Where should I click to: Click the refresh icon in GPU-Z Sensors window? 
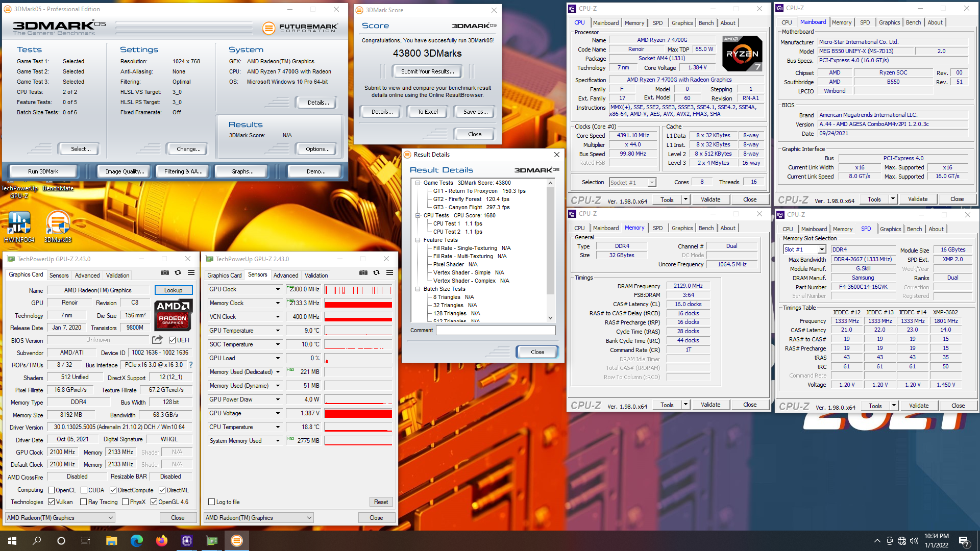point(376,272)
